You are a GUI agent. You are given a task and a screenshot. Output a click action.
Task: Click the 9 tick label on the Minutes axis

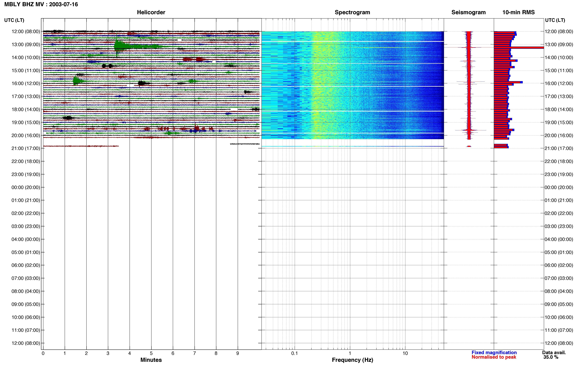[x=238, y=353]
